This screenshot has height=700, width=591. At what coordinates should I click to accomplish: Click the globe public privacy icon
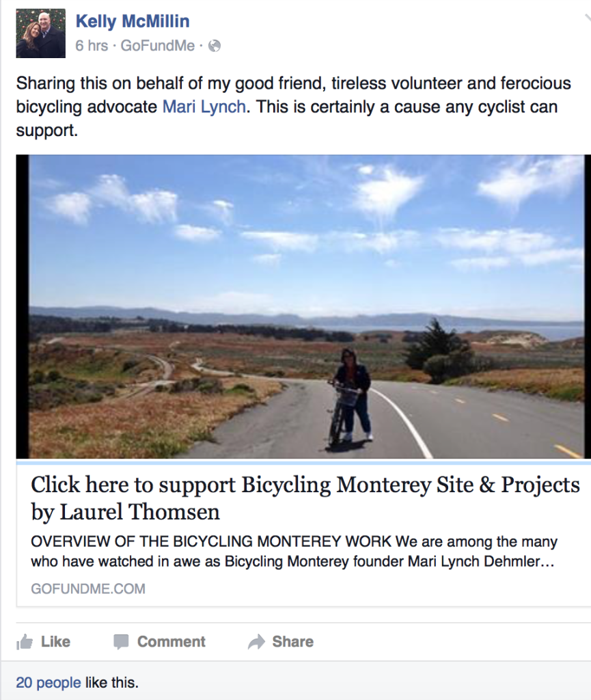tap(215, 46)
